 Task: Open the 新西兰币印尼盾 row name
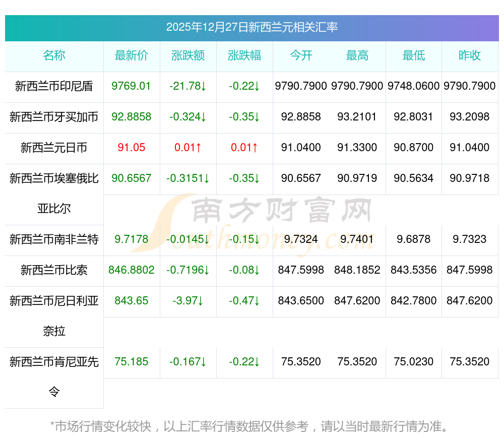(x=54, y=86)
